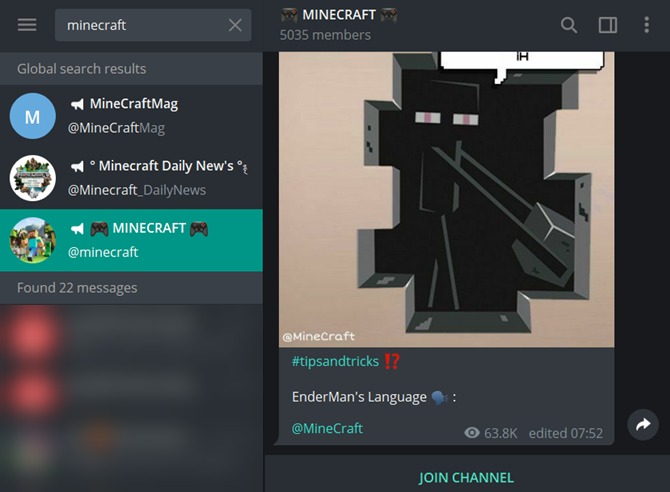The height and width of the screenshot is (492, 670).
Task: Click the Join Channel button
Action: coord(467,477)
